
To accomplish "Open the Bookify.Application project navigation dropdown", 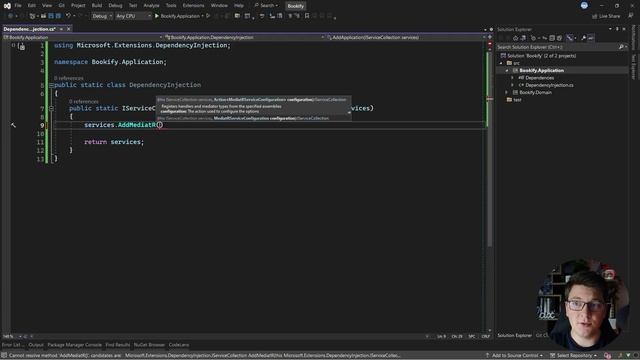I will coord(83,37).
